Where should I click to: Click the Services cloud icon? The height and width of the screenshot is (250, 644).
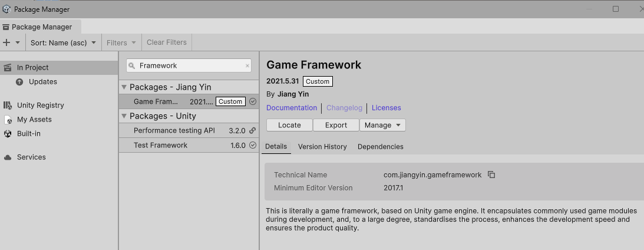tap(8, 157)
